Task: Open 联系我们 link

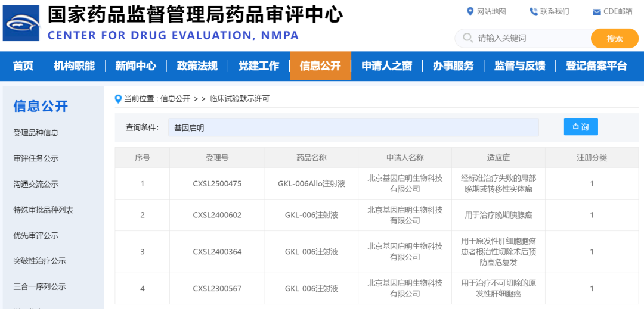Action: tap(555, 11)
